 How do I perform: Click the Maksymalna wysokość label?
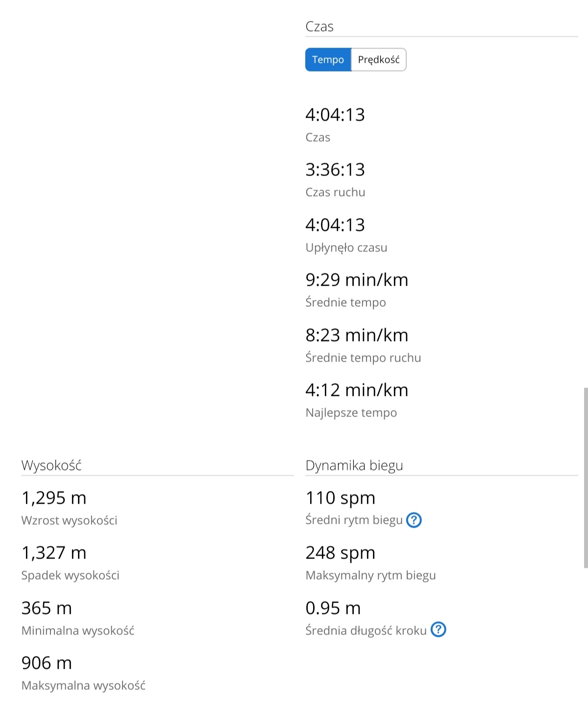tap(83, 685)
